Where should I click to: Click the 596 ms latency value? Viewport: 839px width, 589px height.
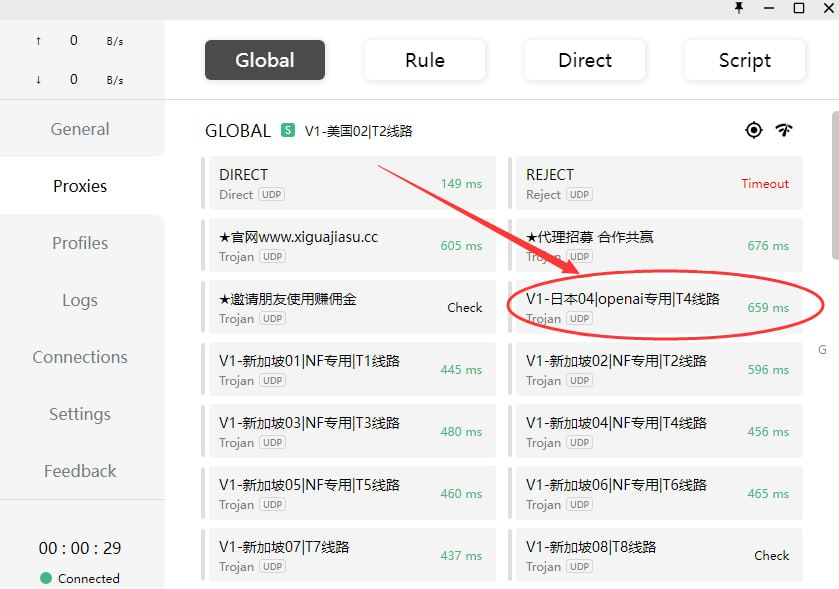point(768,370)
